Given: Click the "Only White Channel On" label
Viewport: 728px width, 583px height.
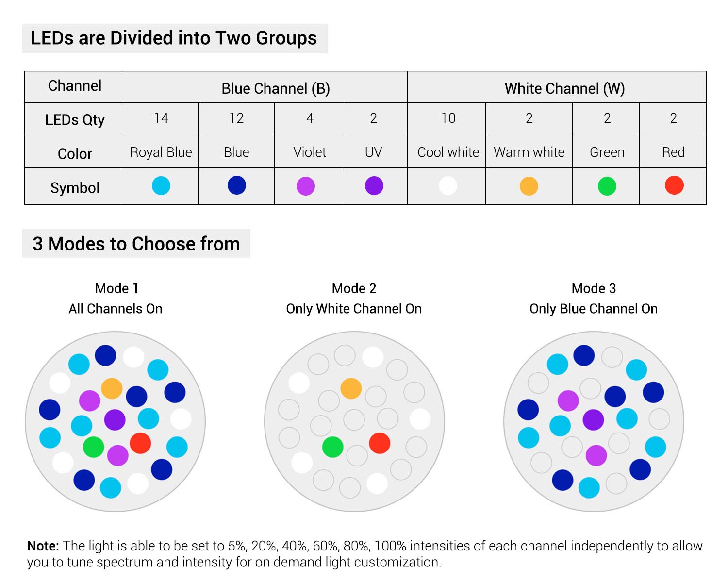Looking at the screenshot, I should 354,309.
